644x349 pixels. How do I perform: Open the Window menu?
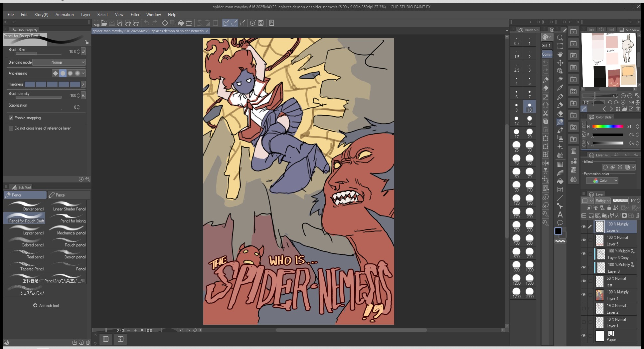pyautogui.click(x=153, y=15)
